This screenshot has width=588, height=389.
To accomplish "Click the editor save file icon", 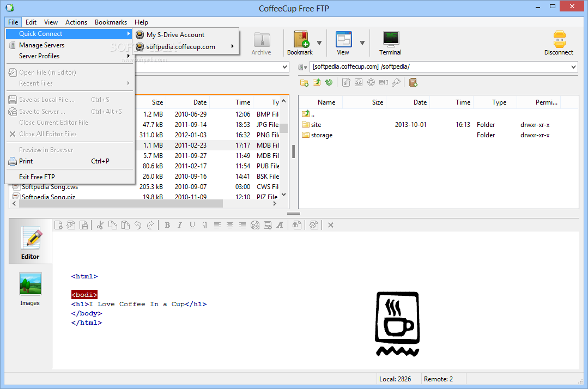I will (x=83, y=225).
